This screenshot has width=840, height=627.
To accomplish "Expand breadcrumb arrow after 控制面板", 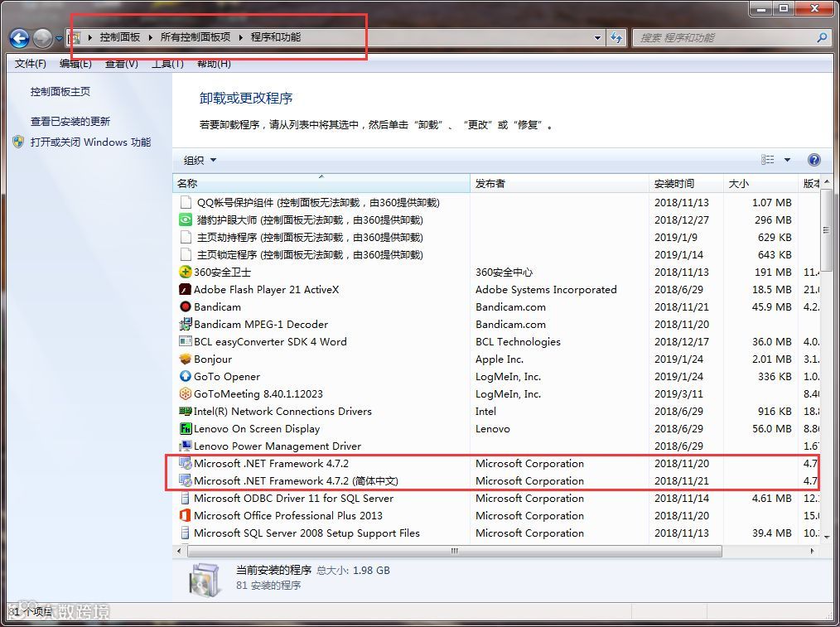I will pyautogui.click(x=151, y=37).
